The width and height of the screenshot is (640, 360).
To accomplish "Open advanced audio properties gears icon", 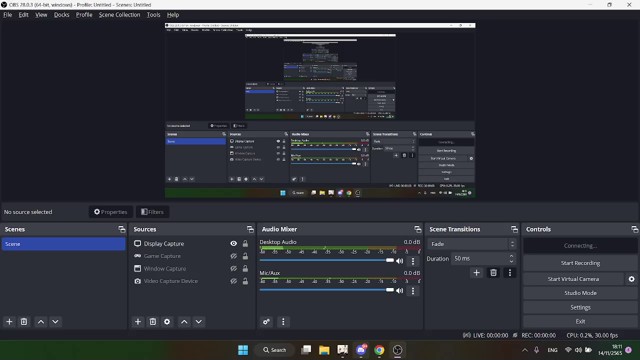I will (266, 322).
